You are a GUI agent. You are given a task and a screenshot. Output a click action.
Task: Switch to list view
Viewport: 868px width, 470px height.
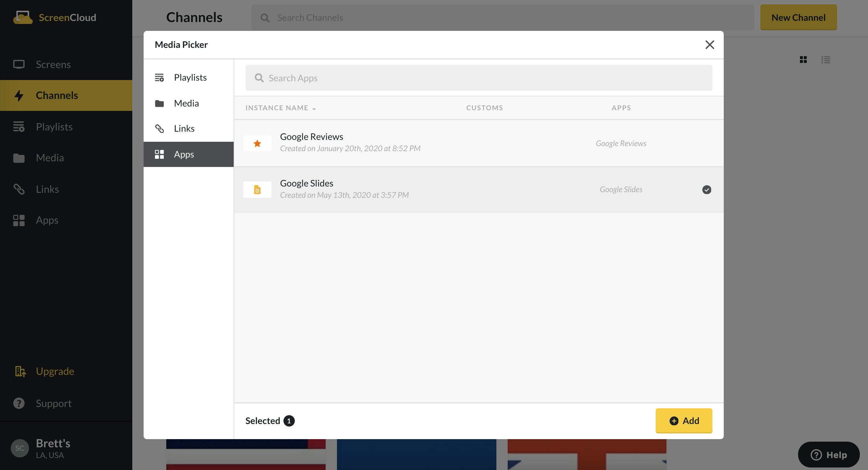coord(825,60)
